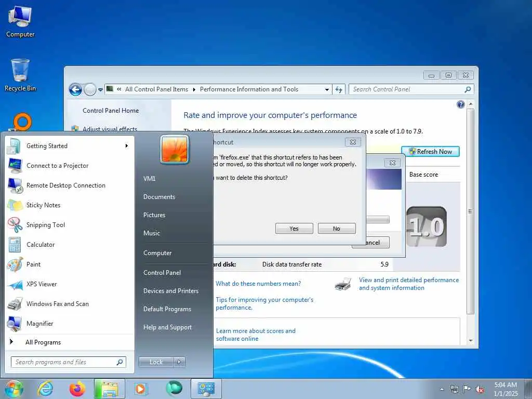Open Calculator icon in Start menu
This screenshot has height=399, width=532.
coord(15,245)
